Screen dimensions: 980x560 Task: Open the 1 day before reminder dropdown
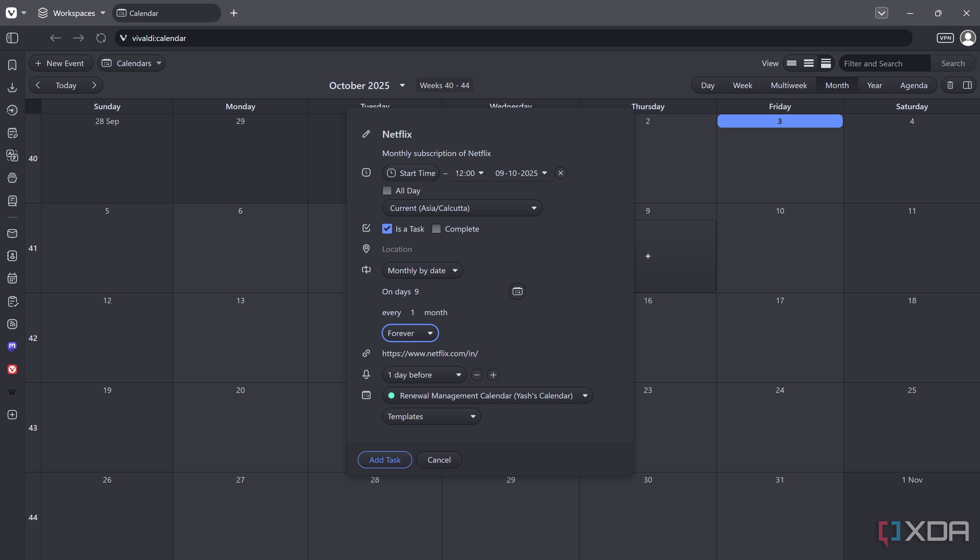[x=424, y=375]
